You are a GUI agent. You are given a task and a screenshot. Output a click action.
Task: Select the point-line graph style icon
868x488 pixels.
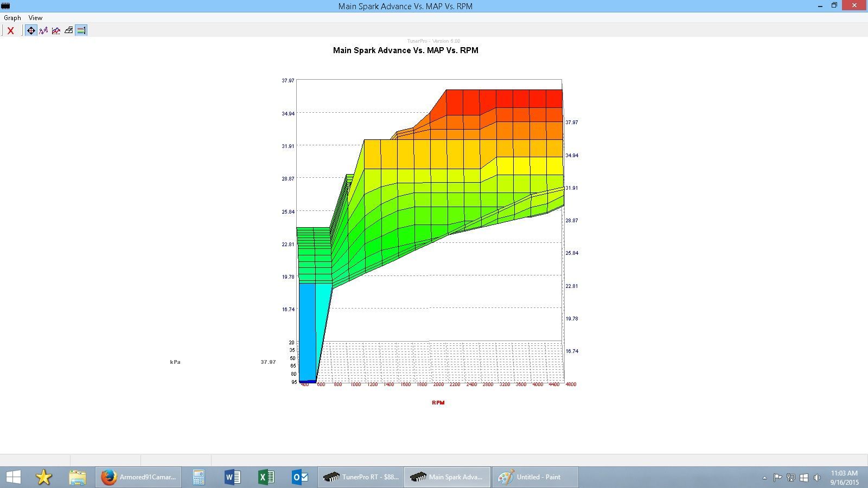point(43,31)
